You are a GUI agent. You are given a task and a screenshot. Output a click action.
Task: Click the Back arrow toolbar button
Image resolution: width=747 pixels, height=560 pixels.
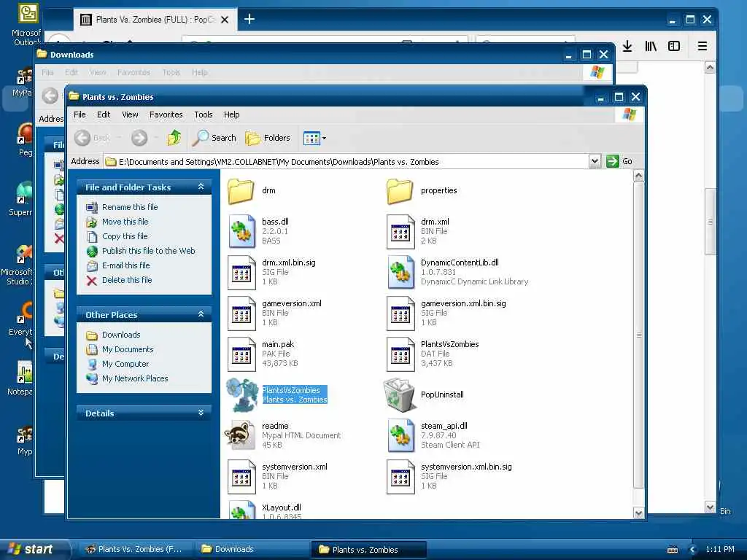(x=93, y=138)
